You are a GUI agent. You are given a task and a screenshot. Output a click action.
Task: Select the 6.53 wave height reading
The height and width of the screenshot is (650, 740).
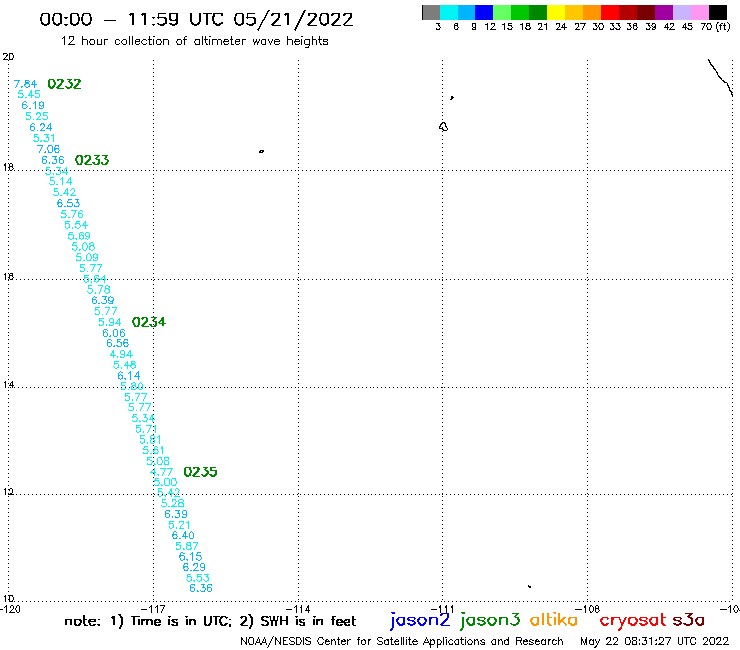68,203
